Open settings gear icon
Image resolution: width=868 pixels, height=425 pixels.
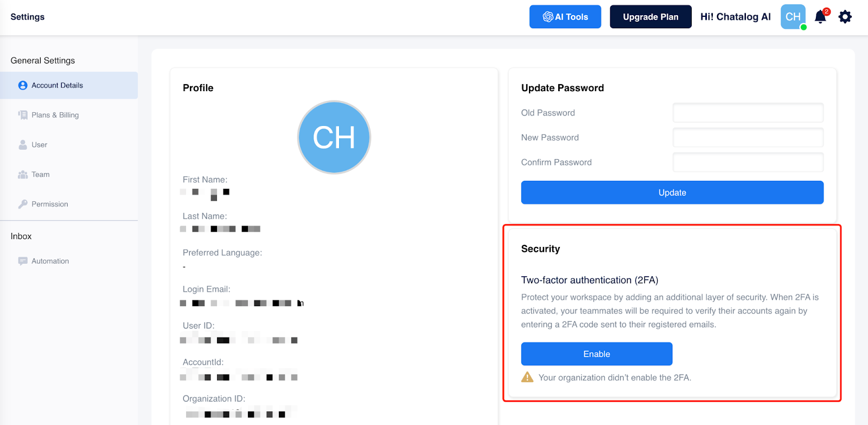tap(845, 17)
